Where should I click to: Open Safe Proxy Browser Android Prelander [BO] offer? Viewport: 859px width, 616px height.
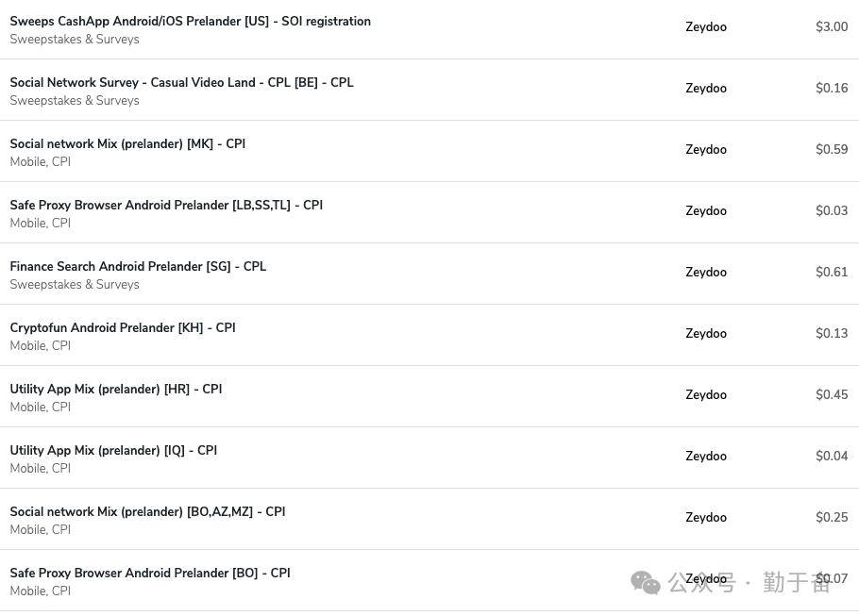(x=150, y=574)
